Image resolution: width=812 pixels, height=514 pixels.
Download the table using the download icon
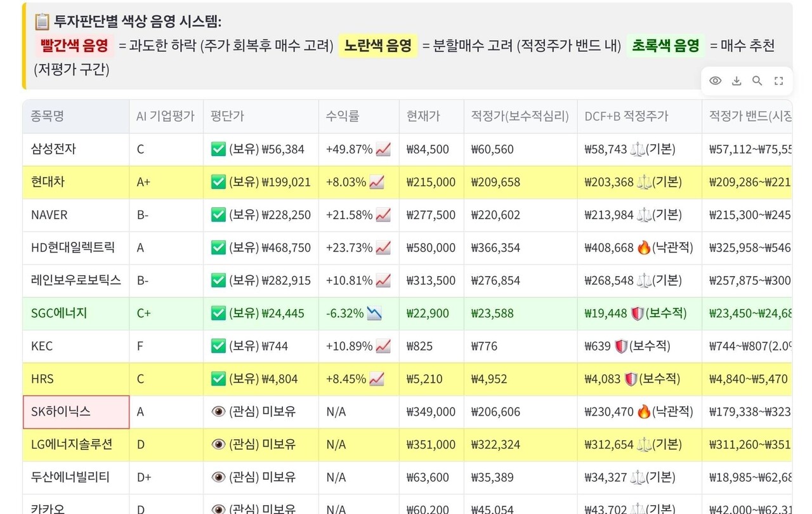pos(737,81)
